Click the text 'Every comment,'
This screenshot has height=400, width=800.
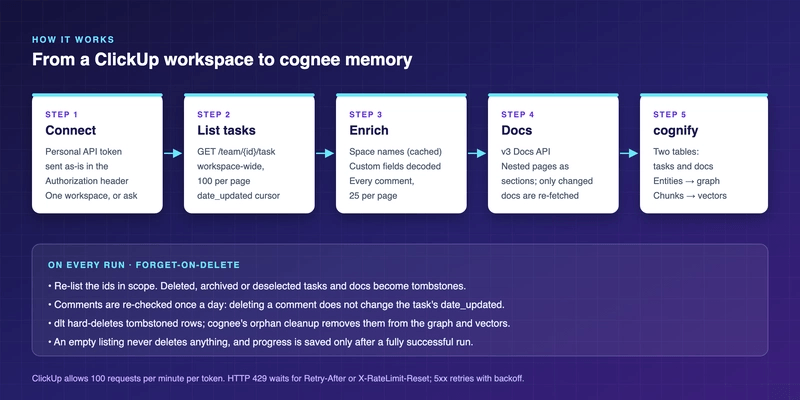pyautogui.click(x=381, y=181)
